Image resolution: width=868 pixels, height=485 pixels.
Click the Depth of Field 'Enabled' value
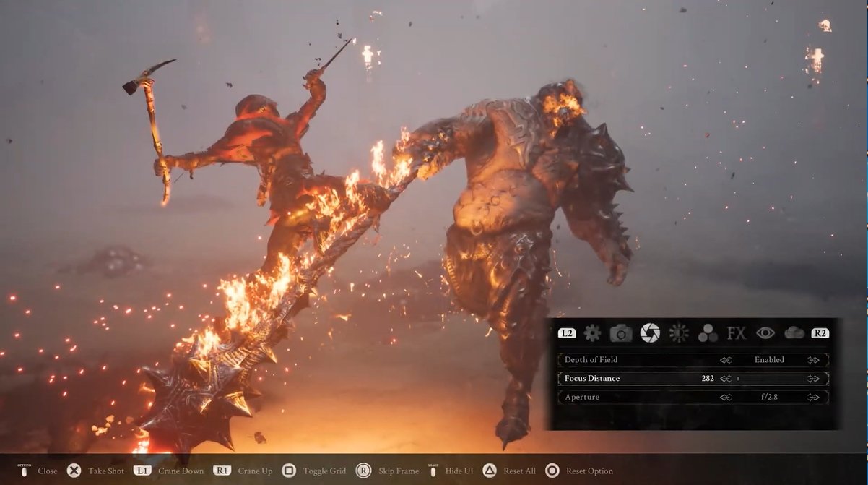click(769, 360)
